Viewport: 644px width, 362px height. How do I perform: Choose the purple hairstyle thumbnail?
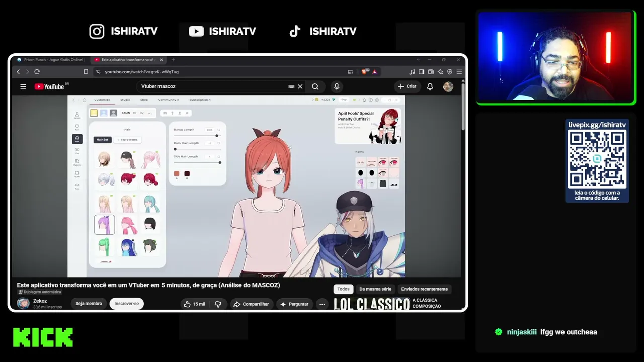(104, 225)
